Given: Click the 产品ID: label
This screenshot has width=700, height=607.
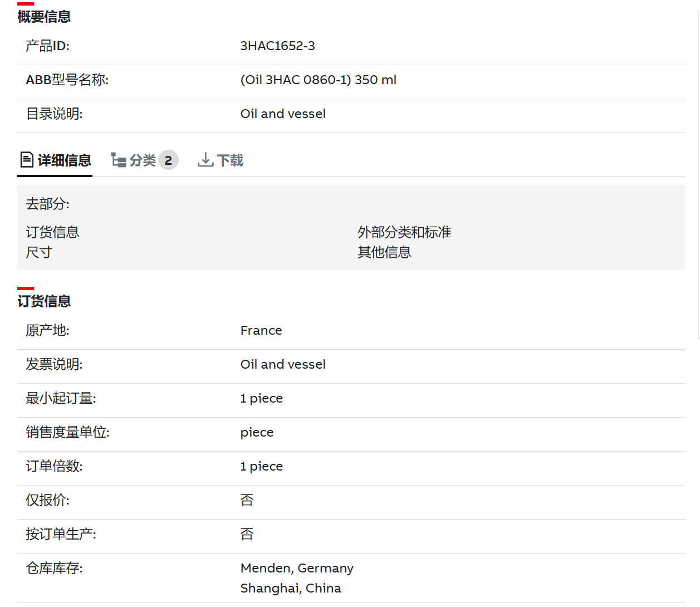Looking at the screenshot, I should pyautogui.click(x=47, y=46).
